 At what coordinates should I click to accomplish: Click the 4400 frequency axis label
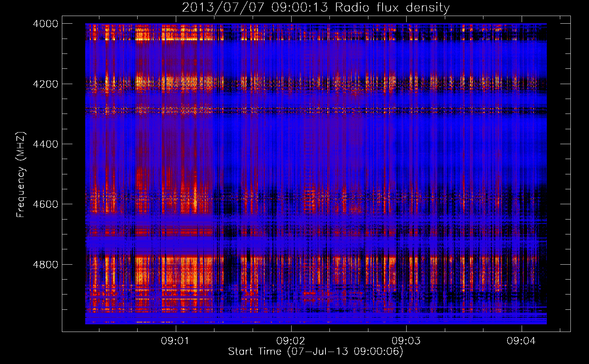pyautogui.click(x=46, y=144)
